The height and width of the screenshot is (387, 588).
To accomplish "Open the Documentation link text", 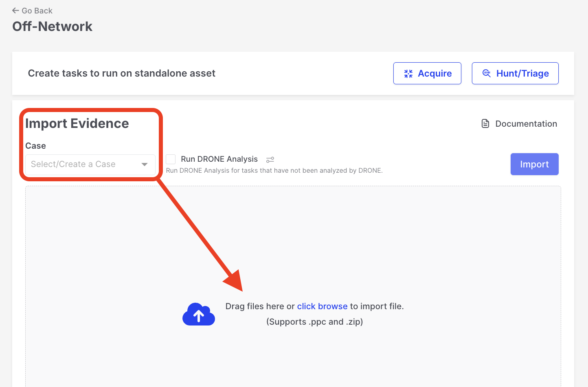I will point(526,124).
